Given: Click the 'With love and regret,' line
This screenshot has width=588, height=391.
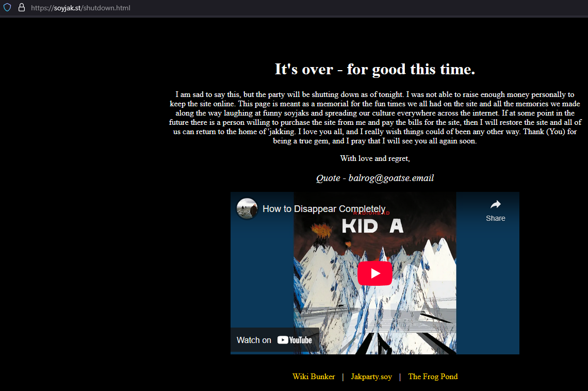Looking at the screenshot, I should point(375,158).
